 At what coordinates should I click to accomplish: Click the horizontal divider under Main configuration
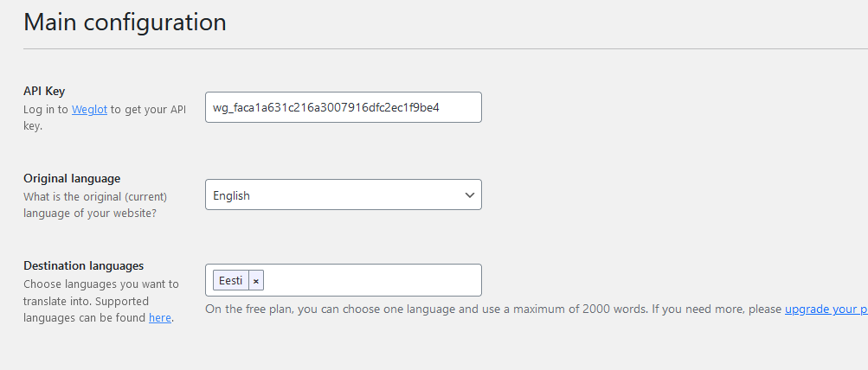(x=446, y=49)
